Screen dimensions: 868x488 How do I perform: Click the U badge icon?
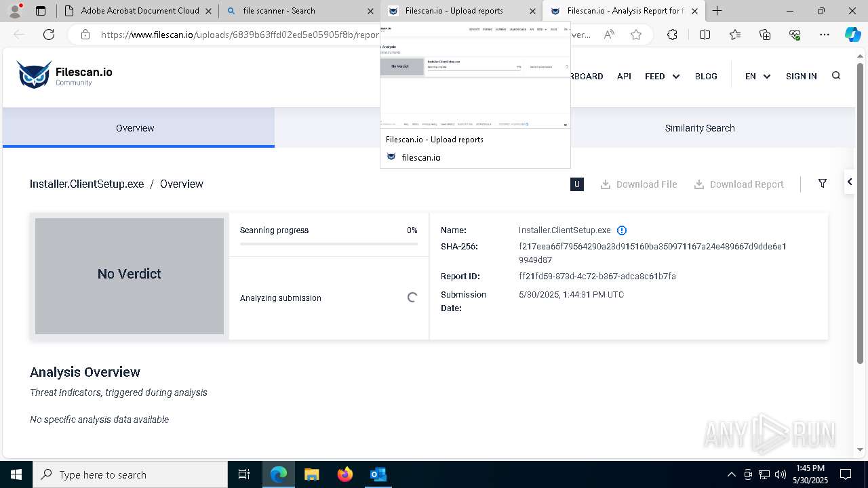pyautogui.click(x=577, y=184)
